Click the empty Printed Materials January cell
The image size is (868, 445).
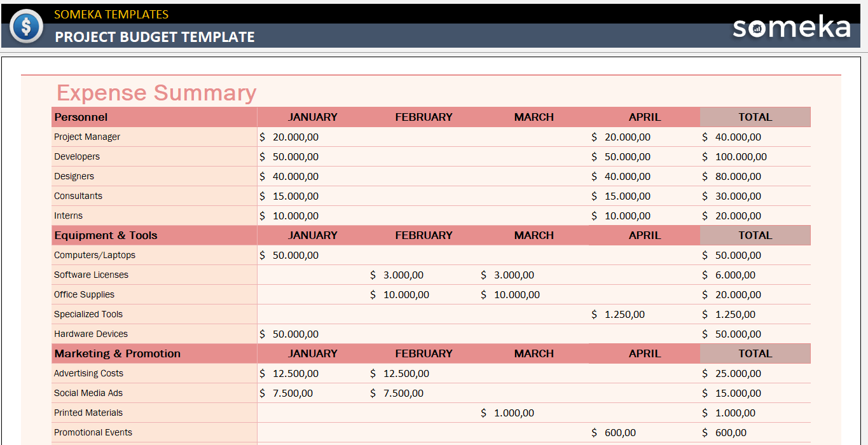click(x=312, y=413)
